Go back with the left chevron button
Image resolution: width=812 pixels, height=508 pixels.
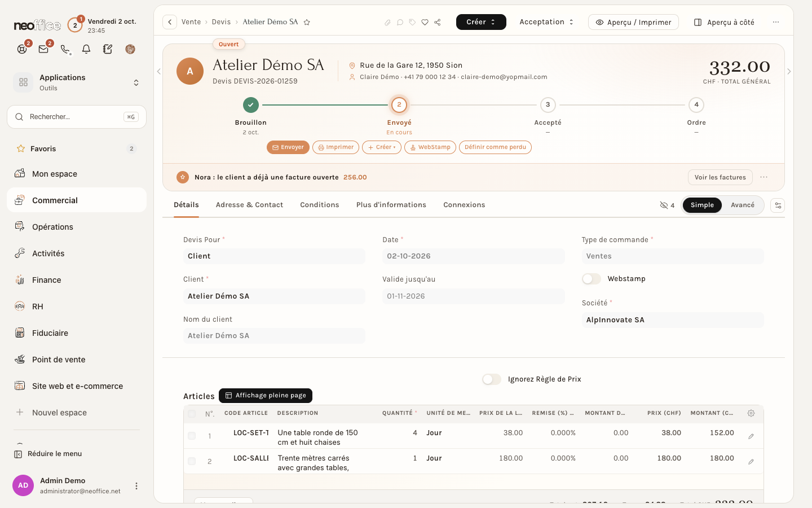tap(170, 22)
